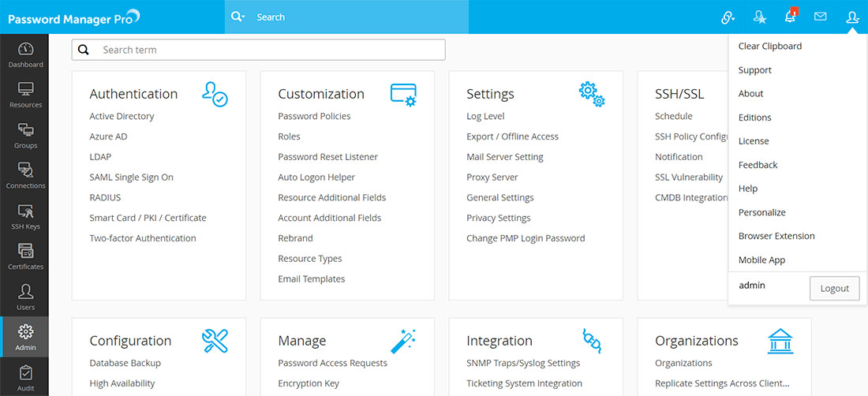Open RADIUS link
The image size is (868, 396).
pyautogui.click(x=105, y=197)
